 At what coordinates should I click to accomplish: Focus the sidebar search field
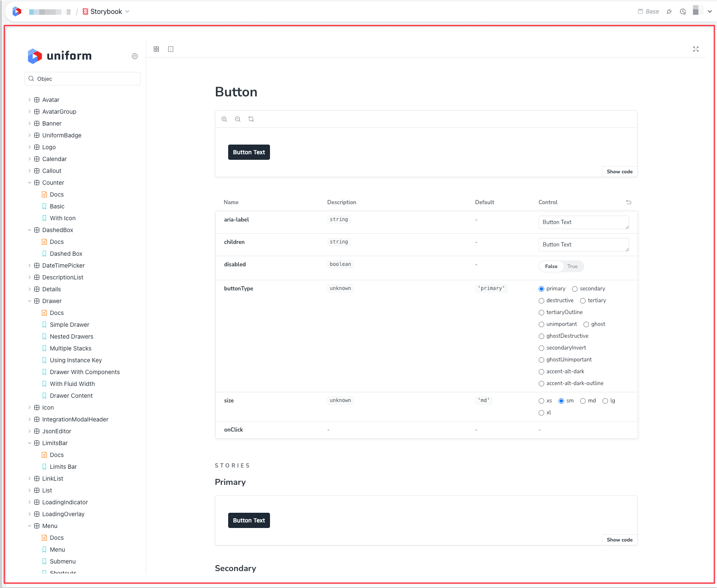(x=82, y=79)
